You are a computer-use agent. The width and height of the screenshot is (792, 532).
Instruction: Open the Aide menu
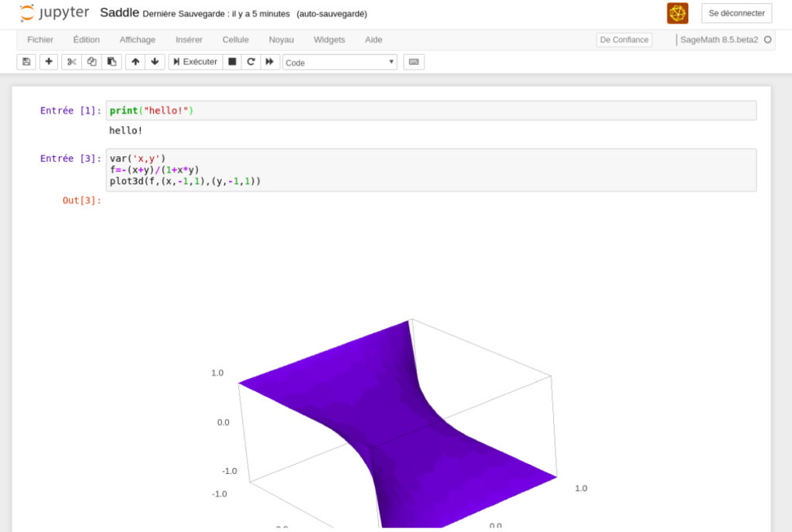(374, 39)
